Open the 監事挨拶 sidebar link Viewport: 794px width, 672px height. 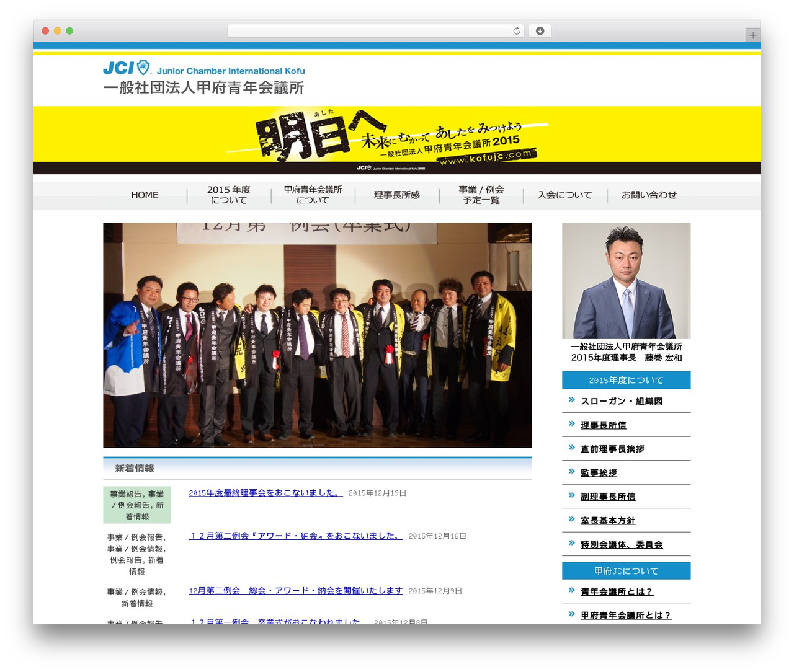[599, 473]
